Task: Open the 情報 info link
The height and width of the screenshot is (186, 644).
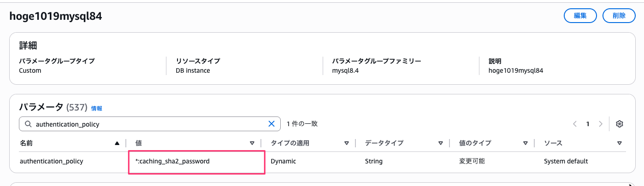Action: coord(96,109)
